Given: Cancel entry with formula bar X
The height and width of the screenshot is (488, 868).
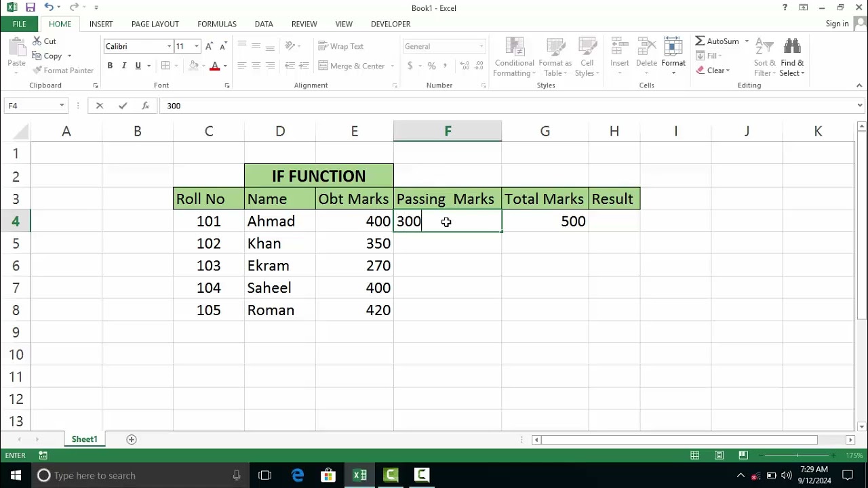Looking at the screenshot, I should pyautogui.click(x=100, y=106).
